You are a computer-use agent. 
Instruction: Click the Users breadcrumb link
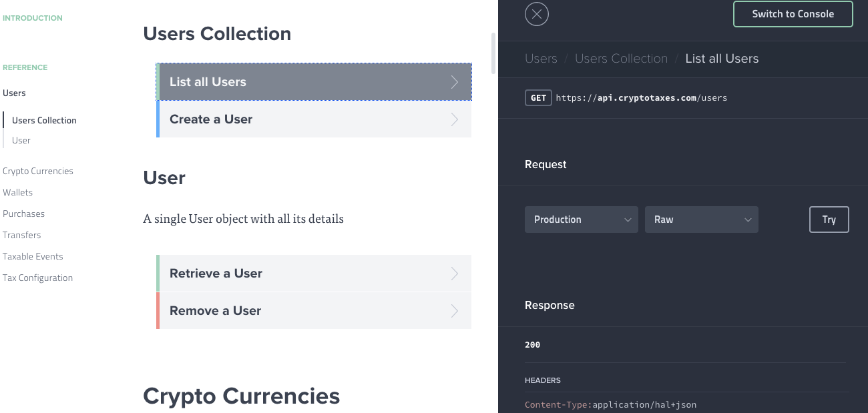[x=541, y=59]
